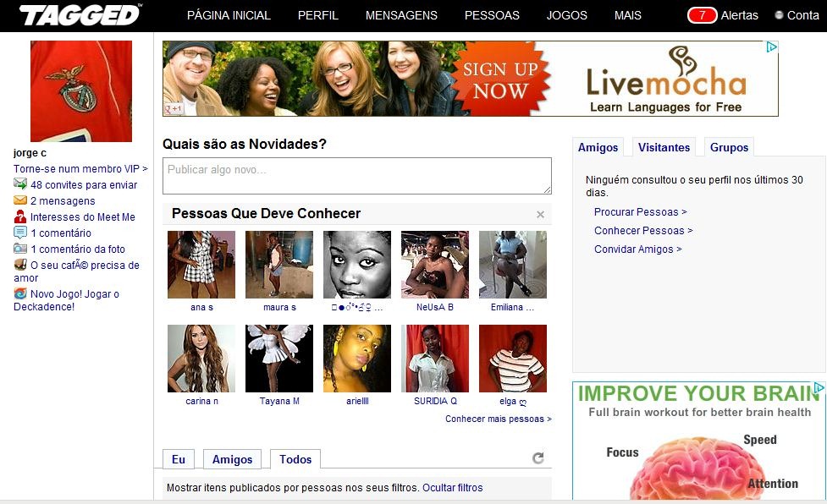Open the Meet Me interests red icon

(20, 216)
